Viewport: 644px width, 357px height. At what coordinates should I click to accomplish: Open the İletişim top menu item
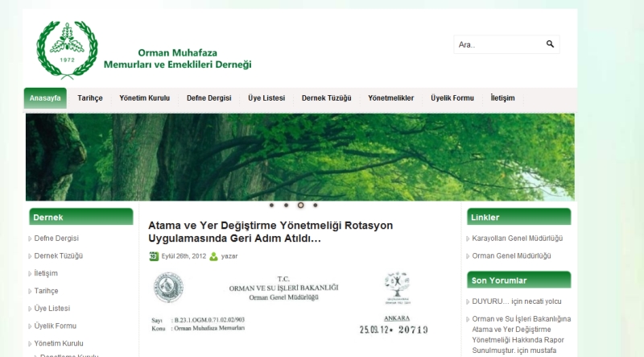coord(502,98)
